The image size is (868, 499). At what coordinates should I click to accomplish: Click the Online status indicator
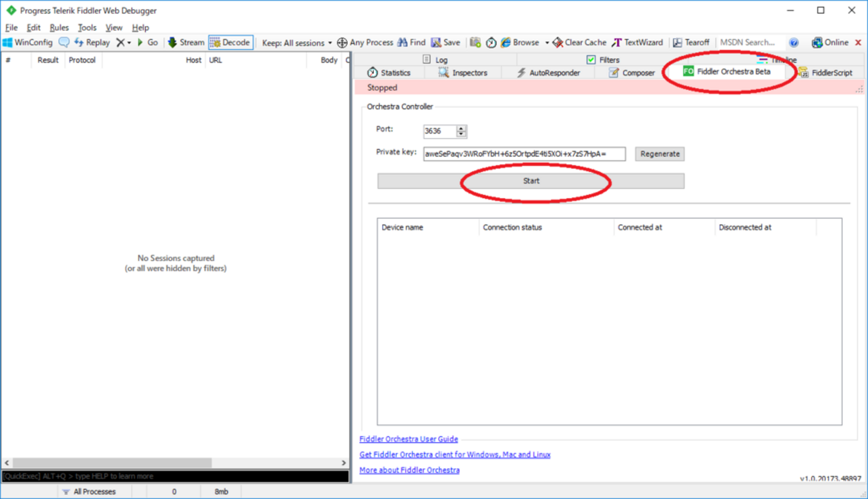click(x=830, y=42)
